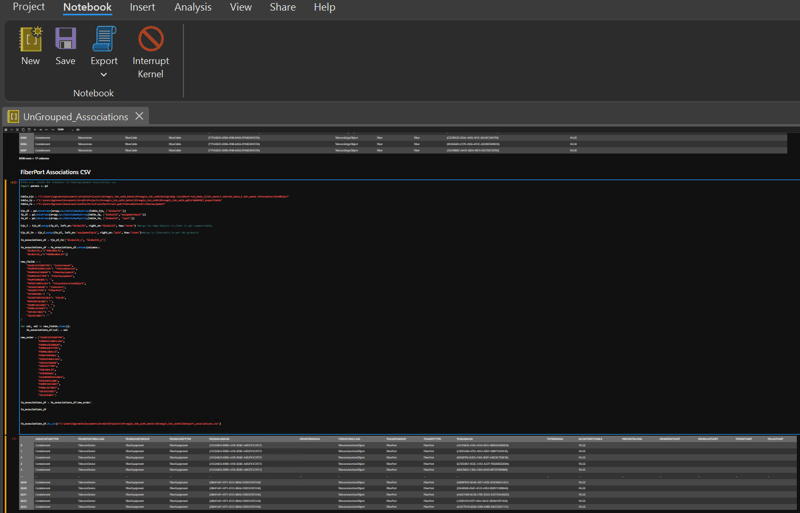Switch to the Insert ribbon tab

point(142,7)
